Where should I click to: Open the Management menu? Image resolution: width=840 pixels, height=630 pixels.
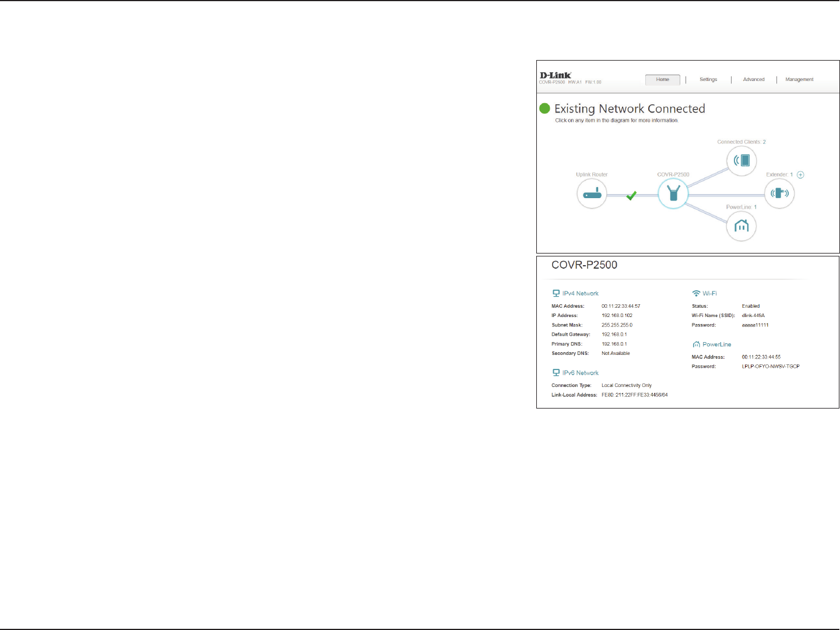(799, 80)
